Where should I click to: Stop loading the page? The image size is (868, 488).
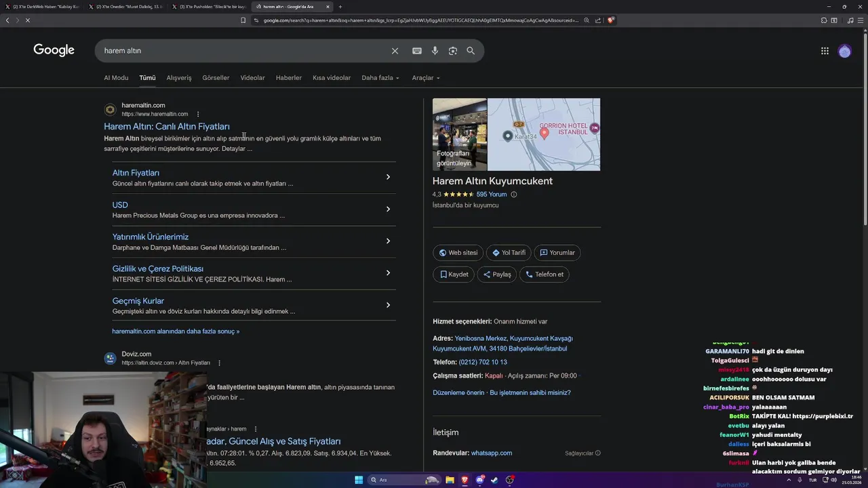pos(27,20)
